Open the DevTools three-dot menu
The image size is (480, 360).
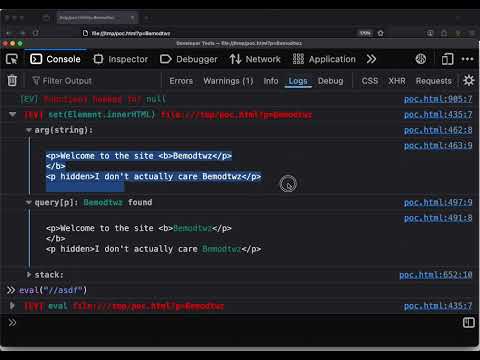click(x=467, y=59)
